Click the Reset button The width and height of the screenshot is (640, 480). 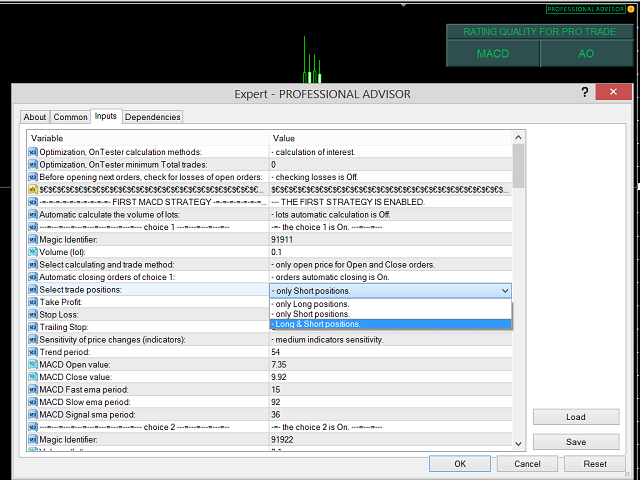coord(595,464)
